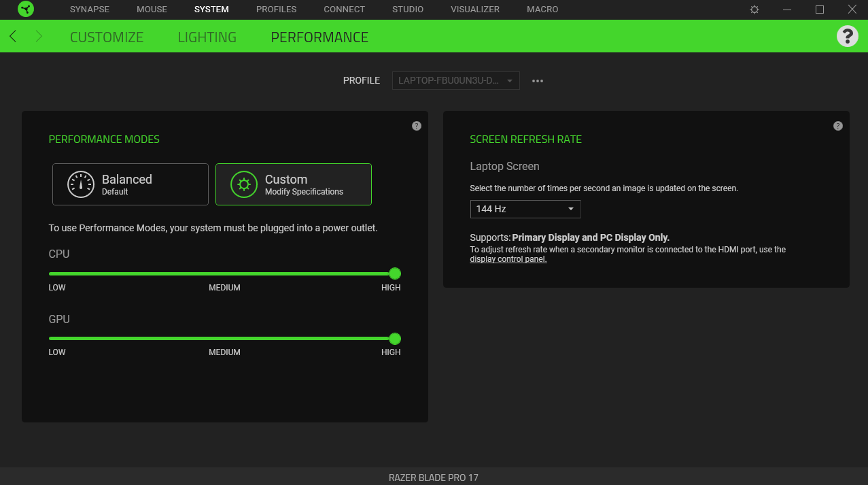868x485 pixels.
Task: Open the 144 Hz refresh rate dropdown
Action: 525,209
